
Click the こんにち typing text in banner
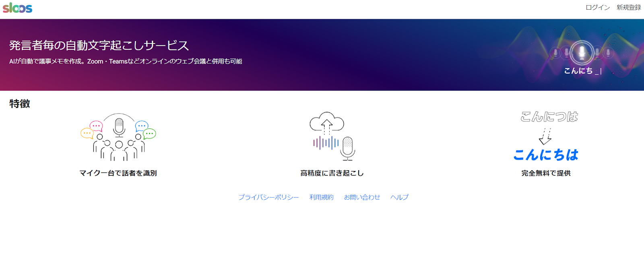(x=578, y=71)
